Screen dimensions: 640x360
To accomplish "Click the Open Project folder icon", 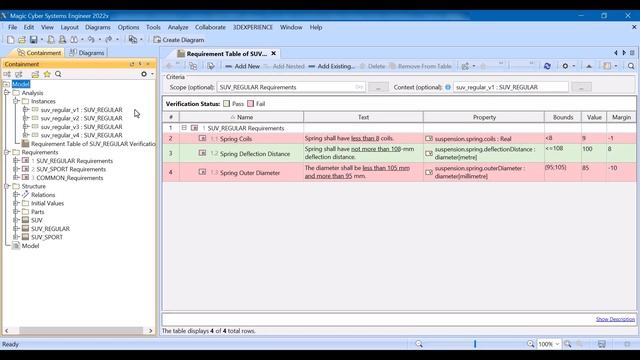I will coord(22,40).
